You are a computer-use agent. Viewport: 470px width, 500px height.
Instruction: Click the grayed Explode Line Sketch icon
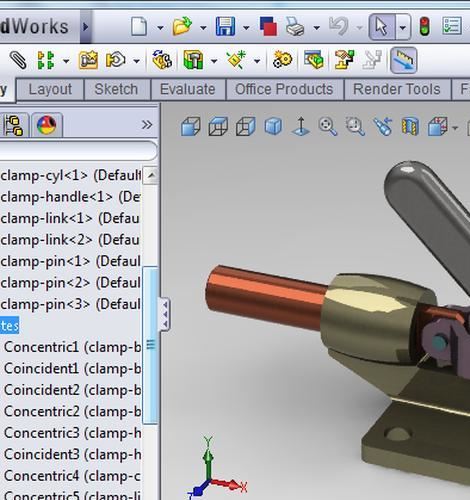click(372, 60)
